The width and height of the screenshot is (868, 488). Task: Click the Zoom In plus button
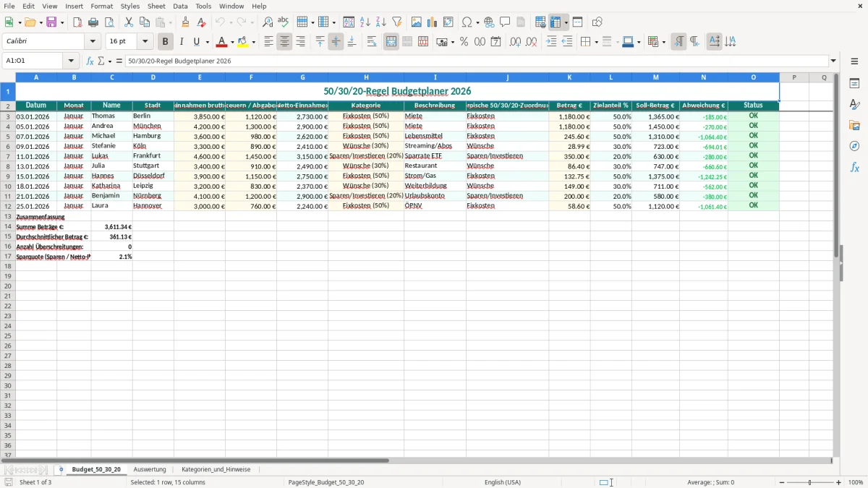tap(839, 482)
